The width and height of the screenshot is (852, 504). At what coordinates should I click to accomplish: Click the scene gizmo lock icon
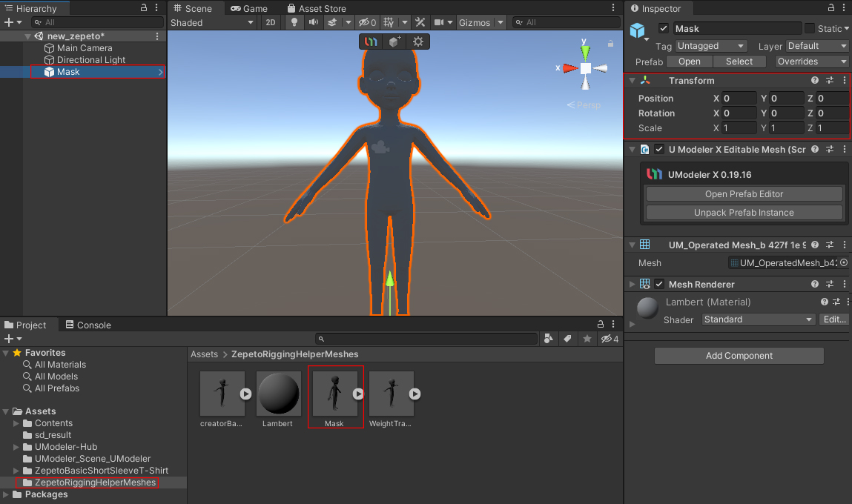pyautogui.click(x=610, y=44)
